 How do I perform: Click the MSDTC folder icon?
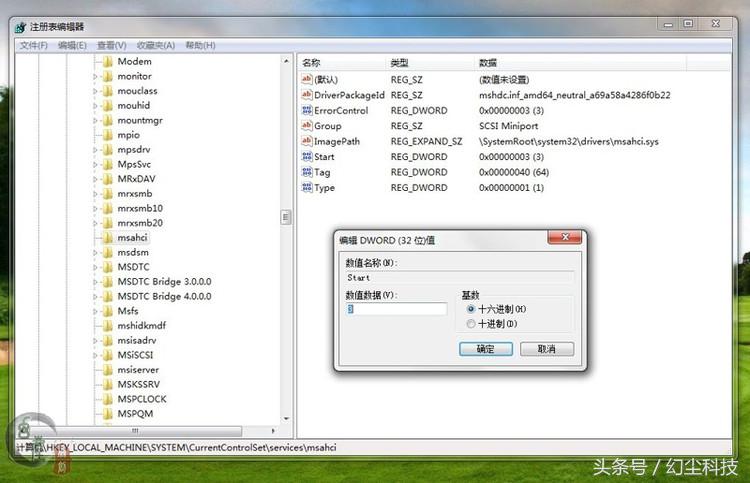[x=108, y=267]
